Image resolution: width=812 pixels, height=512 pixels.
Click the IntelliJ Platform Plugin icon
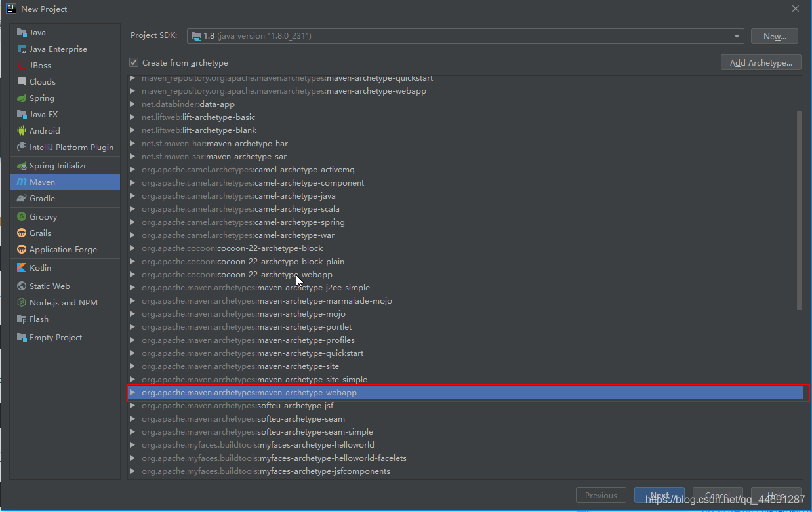[x=22, y=148]
